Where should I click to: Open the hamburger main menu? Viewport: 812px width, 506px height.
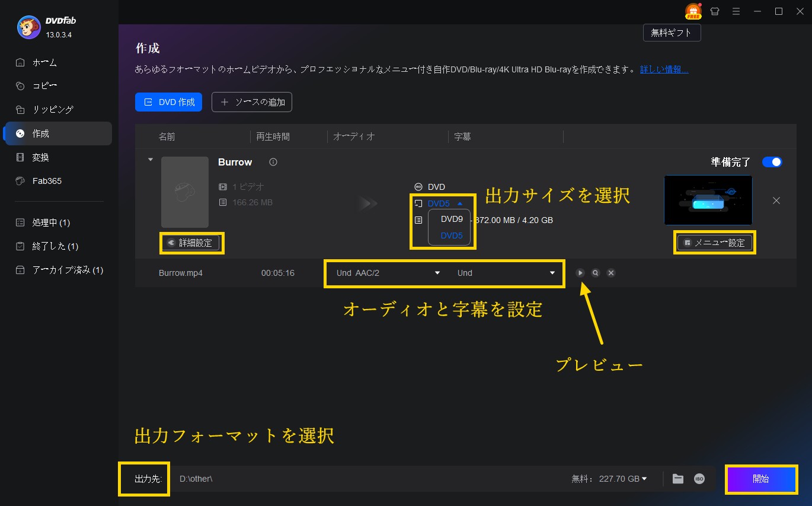736,11
